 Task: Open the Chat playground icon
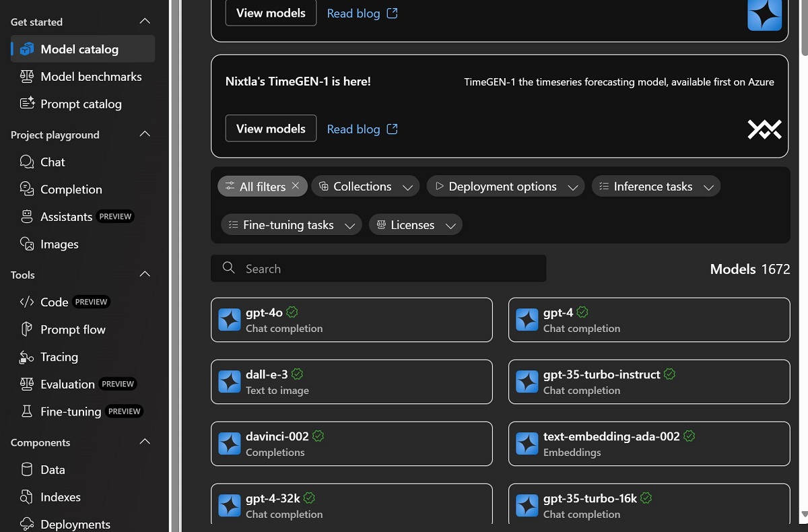coord(27,162)
